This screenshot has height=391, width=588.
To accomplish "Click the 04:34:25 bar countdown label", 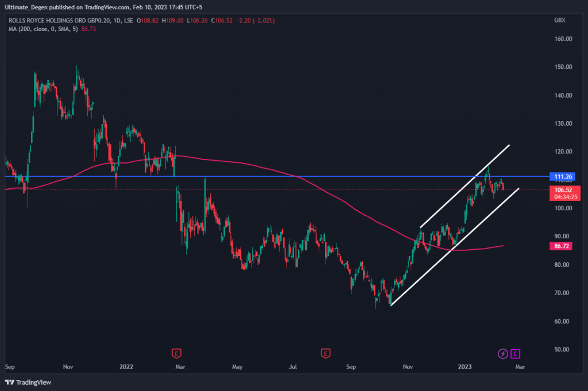I will [x=566, y=197].
